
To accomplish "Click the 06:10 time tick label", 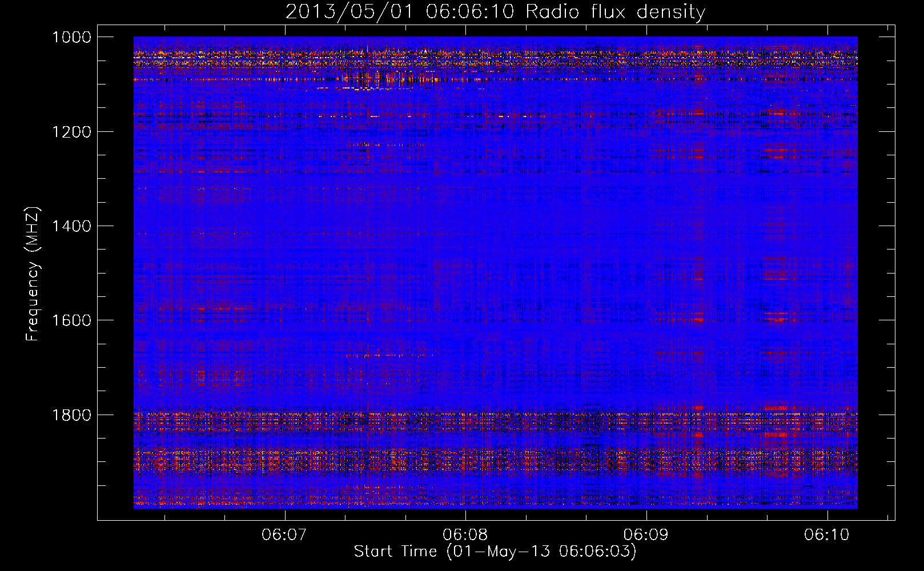I will coord(827,534).
